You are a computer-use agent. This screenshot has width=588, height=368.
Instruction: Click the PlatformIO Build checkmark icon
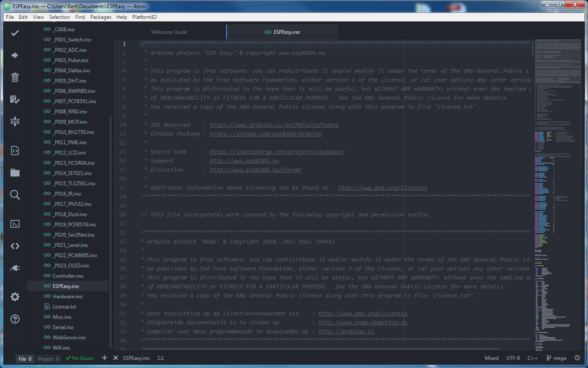tap(15, 33)
